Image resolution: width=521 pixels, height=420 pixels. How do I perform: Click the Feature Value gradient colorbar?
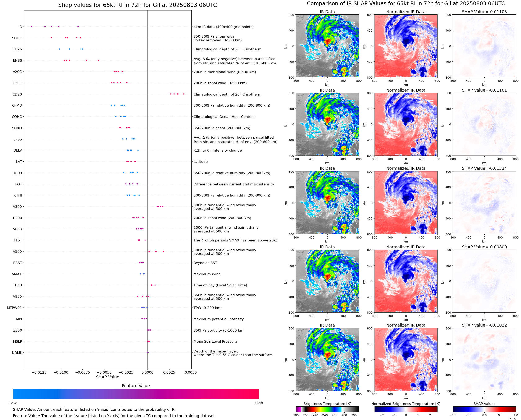coord(136,394)
